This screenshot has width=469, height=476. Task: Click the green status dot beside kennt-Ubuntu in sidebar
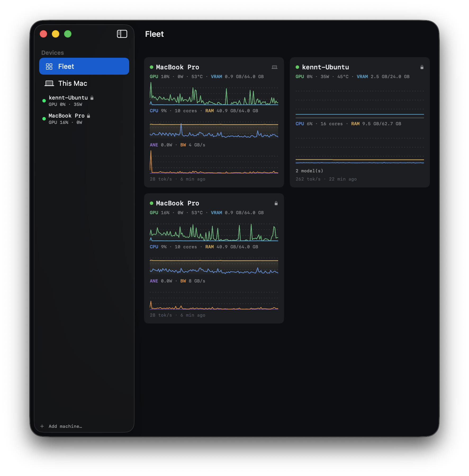[x=44, y=101]
